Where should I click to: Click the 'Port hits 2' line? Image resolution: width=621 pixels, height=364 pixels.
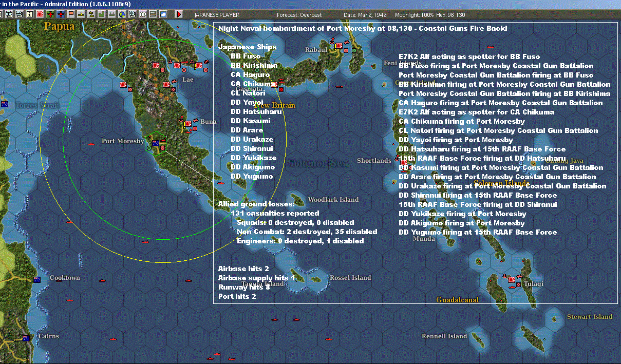(x=237, y=297)
